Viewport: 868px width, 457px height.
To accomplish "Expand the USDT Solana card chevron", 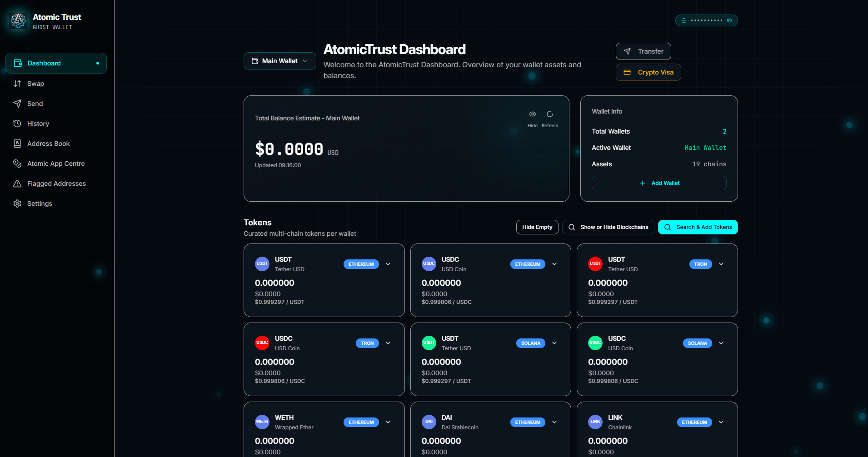I will [x=554, y=343].
